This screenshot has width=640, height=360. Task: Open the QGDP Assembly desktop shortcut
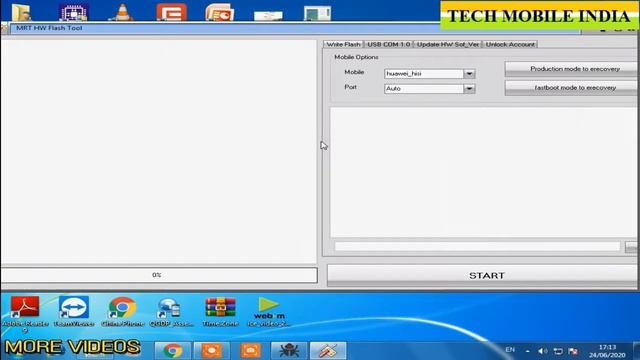[x=171, y=312]
